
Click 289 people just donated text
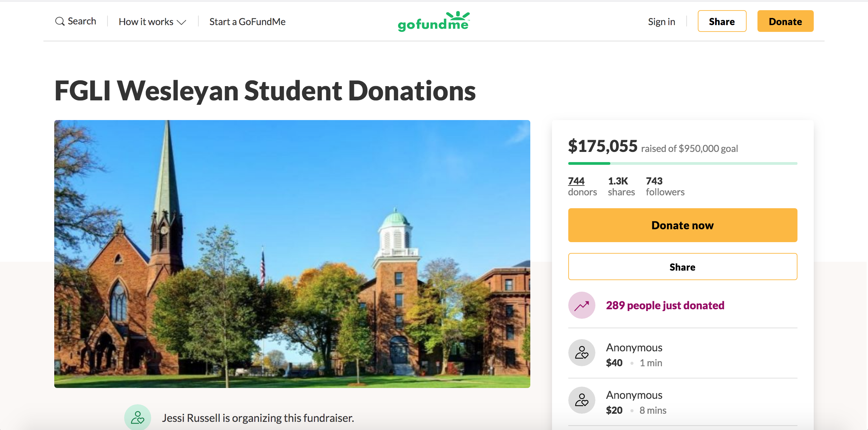coord(665,305)
